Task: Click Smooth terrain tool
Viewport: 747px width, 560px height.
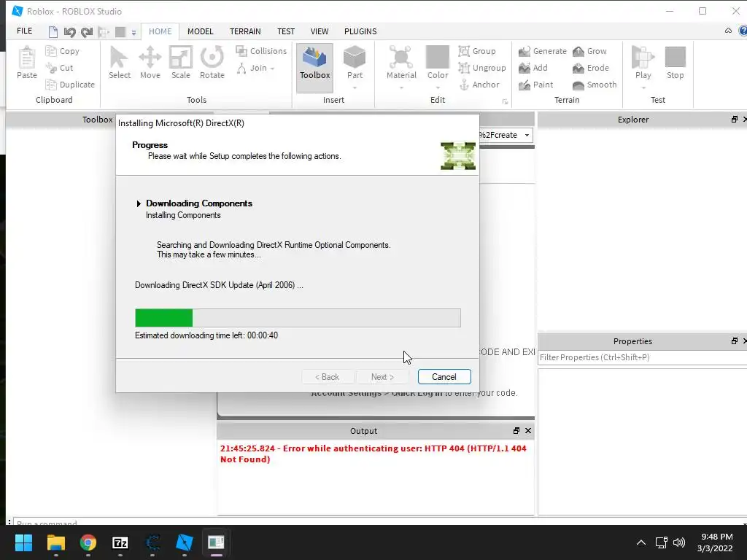Action: coord(595,85)
